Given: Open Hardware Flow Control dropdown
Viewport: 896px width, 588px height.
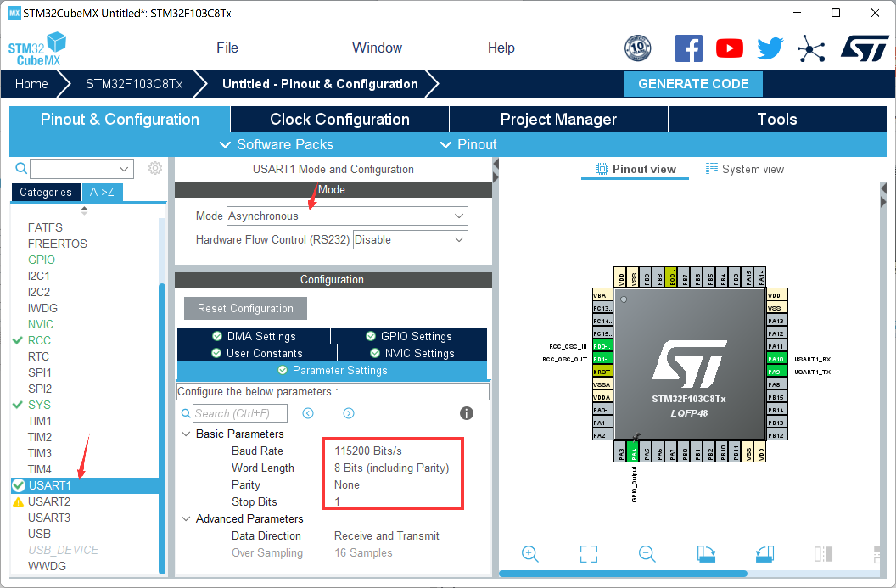Looking at the screenshot, I should click(x=410, y=240).
